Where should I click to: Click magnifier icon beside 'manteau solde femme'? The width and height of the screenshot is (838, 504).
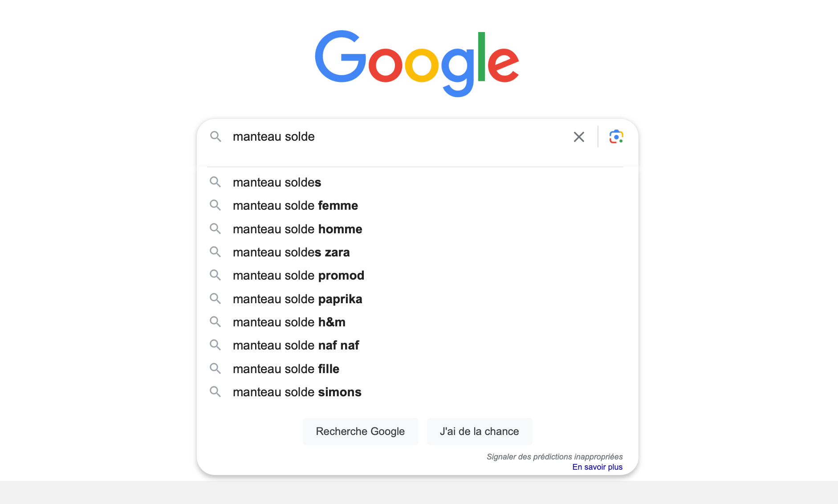(216, 205)
